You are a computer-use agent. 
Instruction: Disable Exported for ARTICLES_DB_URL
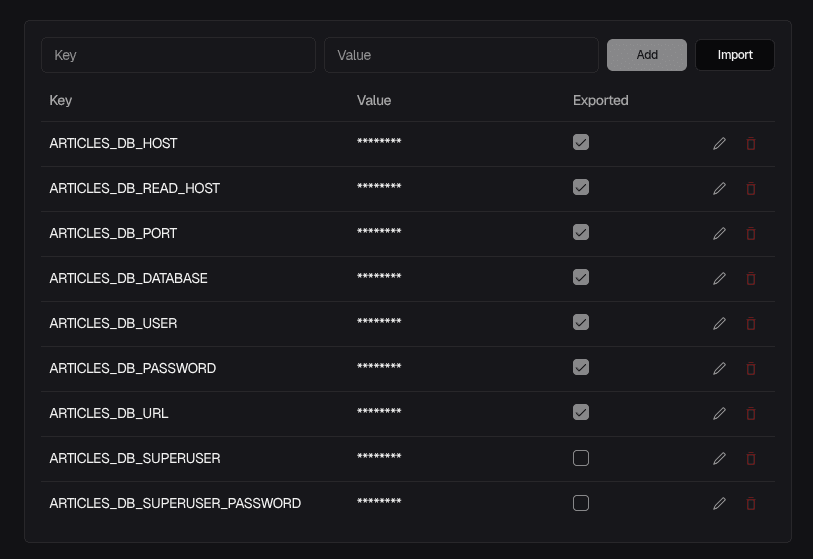click(581, 413)
